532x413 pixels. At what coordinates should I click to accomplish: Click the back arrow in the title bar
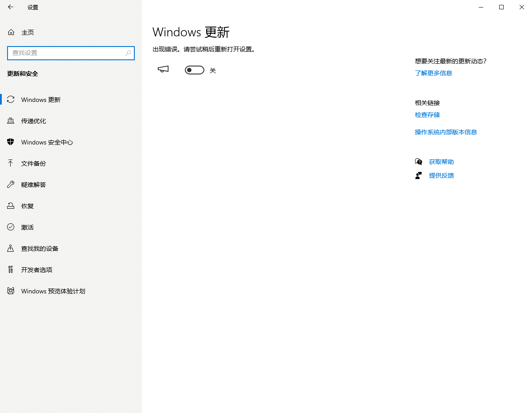click(x=11, y=7)
